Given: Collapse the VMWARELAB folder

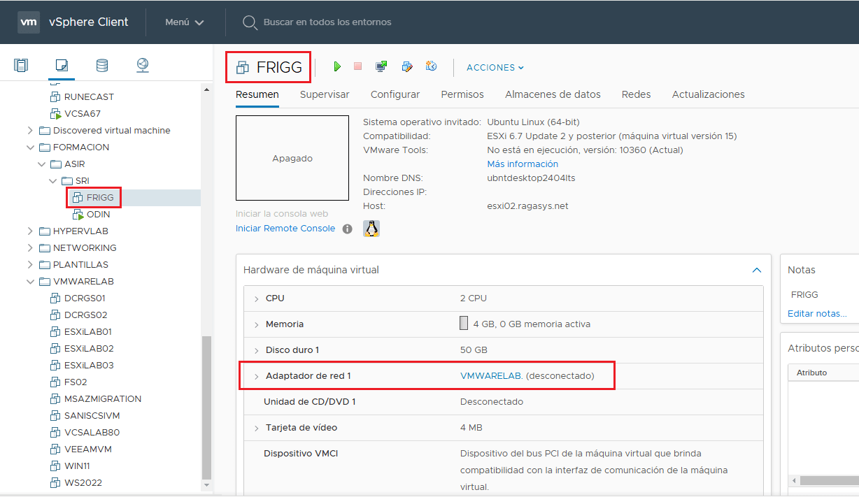Looking at the screenshot, I should click(x=30, y=281).
